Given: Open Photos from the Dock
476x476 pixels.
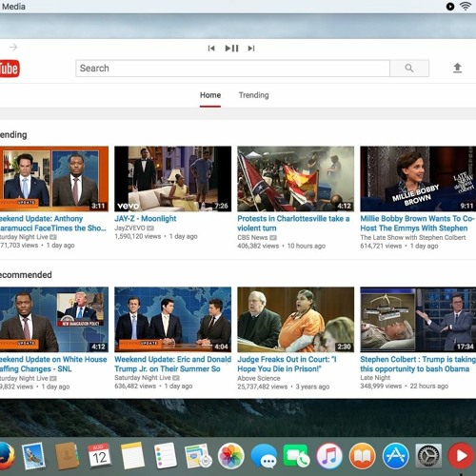Looking at the screenshot, I should [x=231, y=456].
